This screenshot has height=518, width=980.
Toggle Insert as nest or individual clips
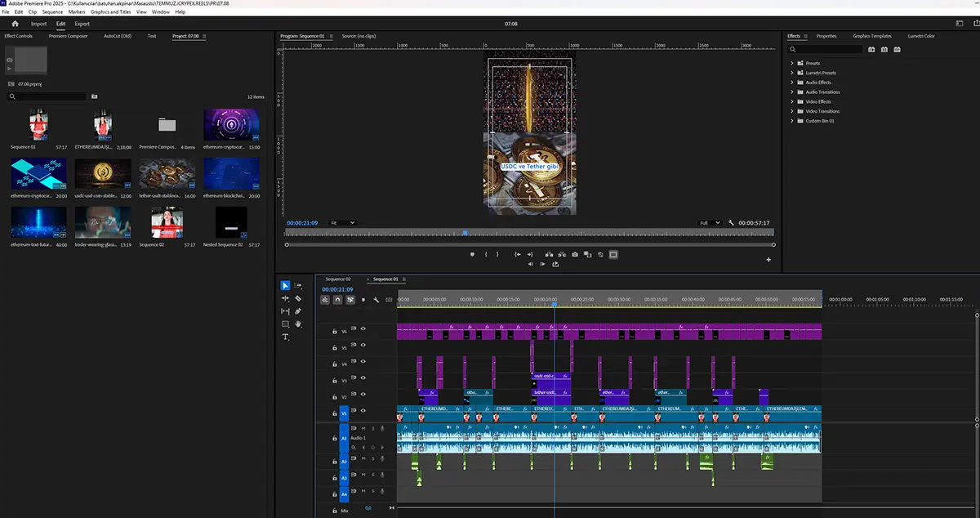(x=325, y=300)
